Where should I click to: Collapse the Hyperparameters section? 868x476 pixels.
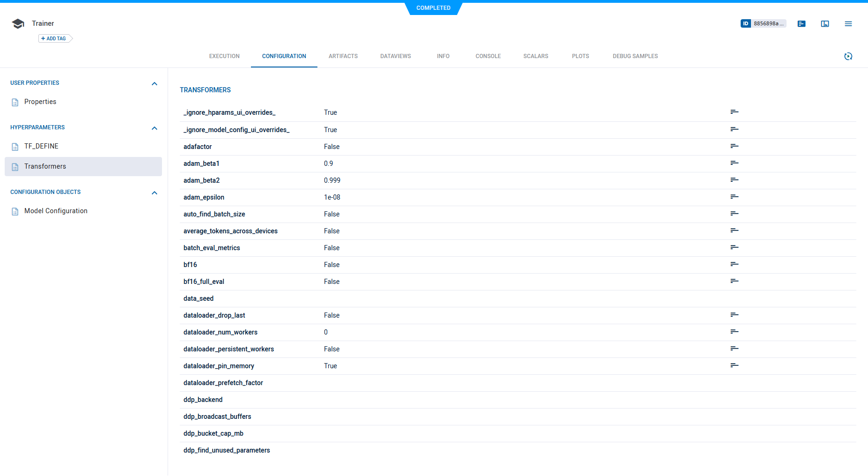tap(154, 128)
